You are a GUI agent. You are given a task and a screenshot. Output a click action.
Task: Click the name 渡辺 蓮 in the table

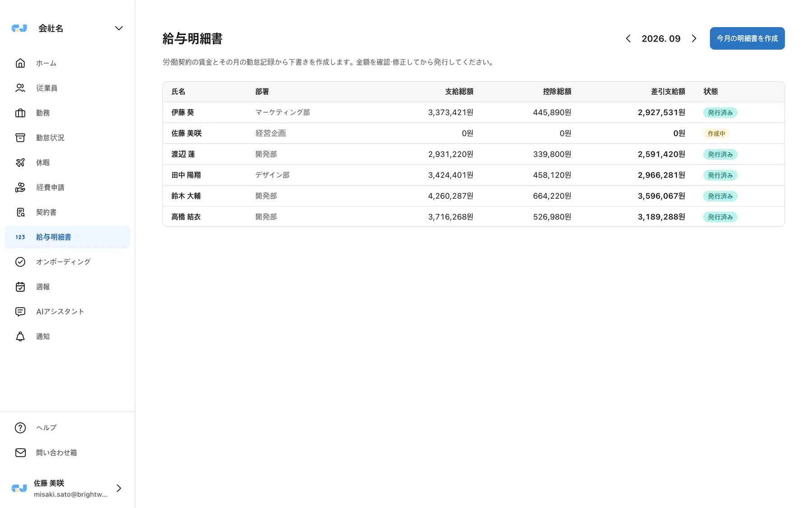click(x=183, y=154)
